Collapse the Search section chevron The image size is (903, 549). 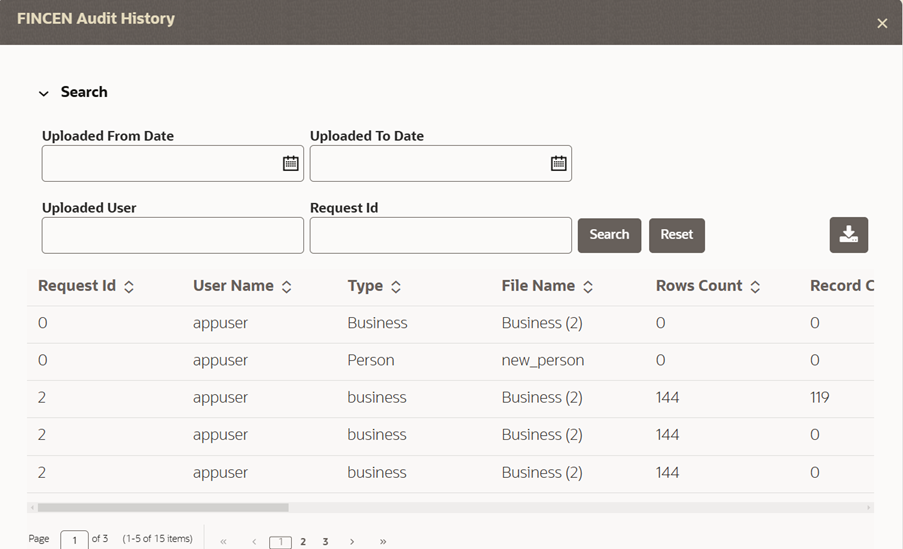[44, 93]
